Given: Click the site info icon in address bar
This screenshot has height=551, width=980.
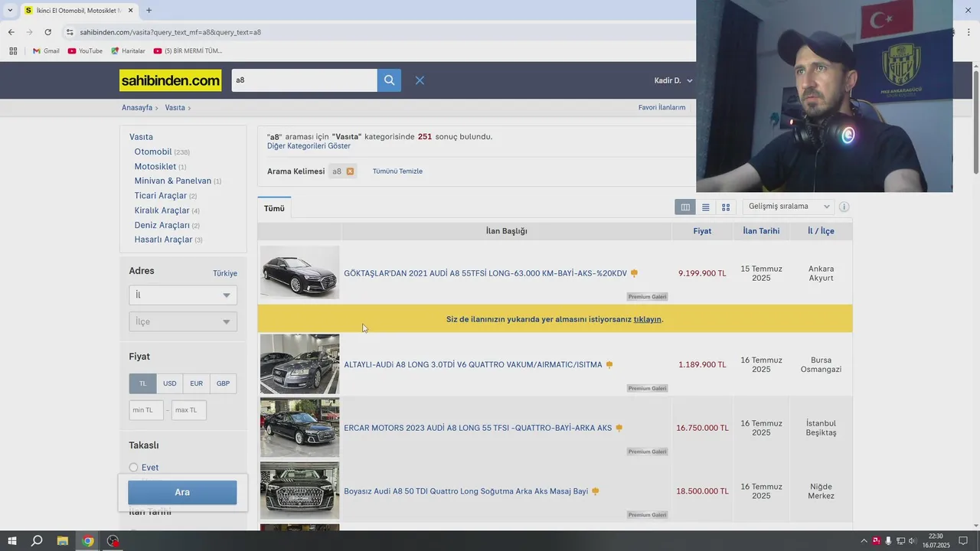Looking at the screenshot, I should click(70, 32).
